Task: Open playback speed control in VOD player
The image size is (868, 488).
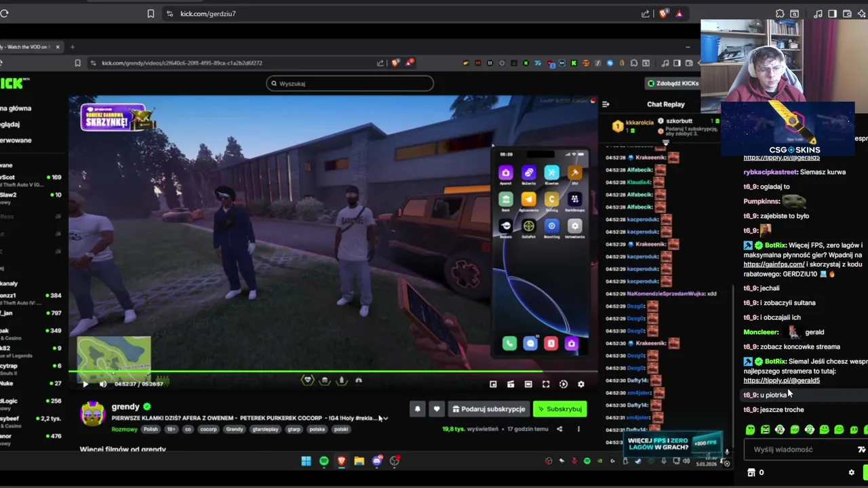Action: tap(564, 384)
